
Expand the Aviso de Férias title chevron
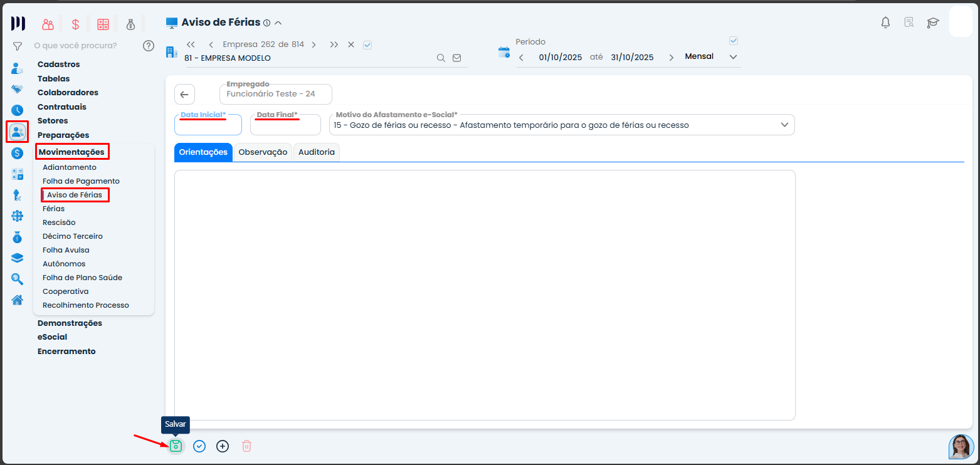[278, 23]
